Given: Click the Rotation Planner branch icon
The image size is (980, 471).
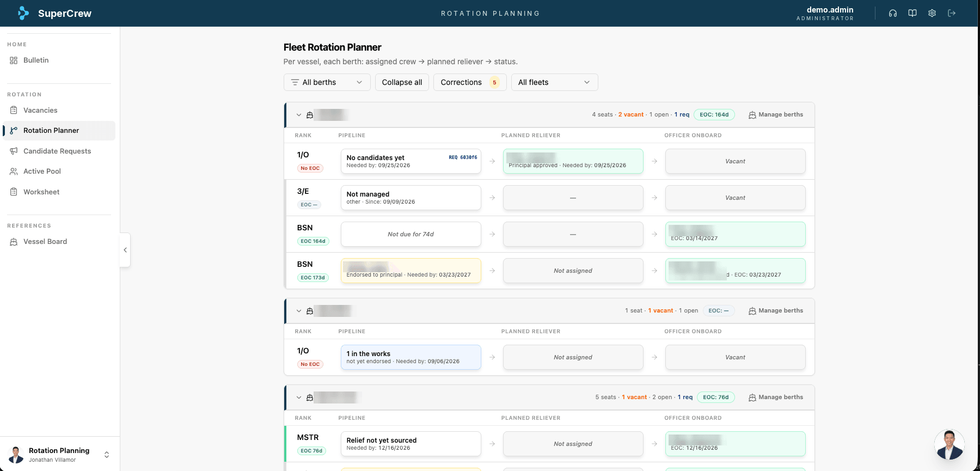Looking at the screenshot, I should click(x=14, y=131).
